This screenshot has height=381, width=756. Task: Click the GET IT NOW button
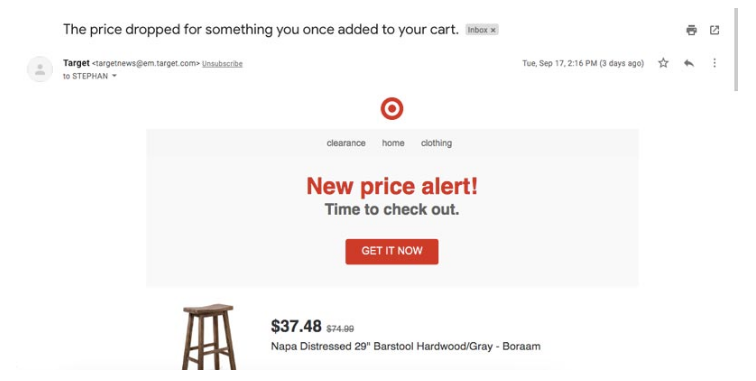pos(392,251)
